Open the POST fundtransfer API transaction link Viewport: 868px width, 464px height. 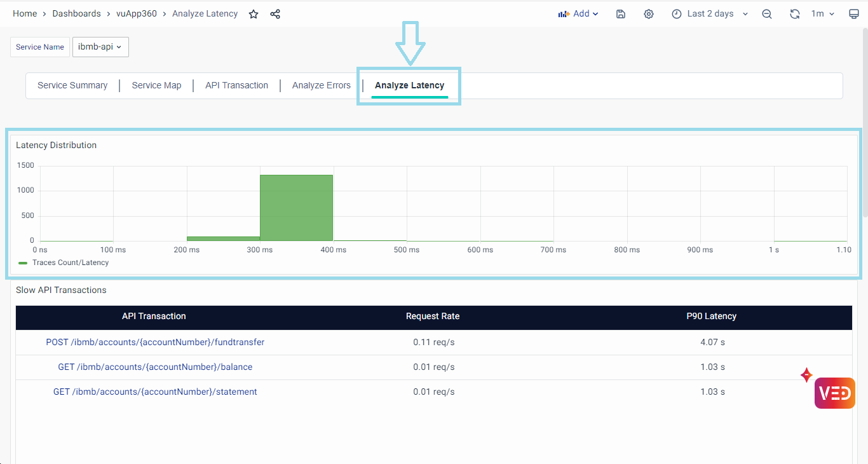coord(155,342)
